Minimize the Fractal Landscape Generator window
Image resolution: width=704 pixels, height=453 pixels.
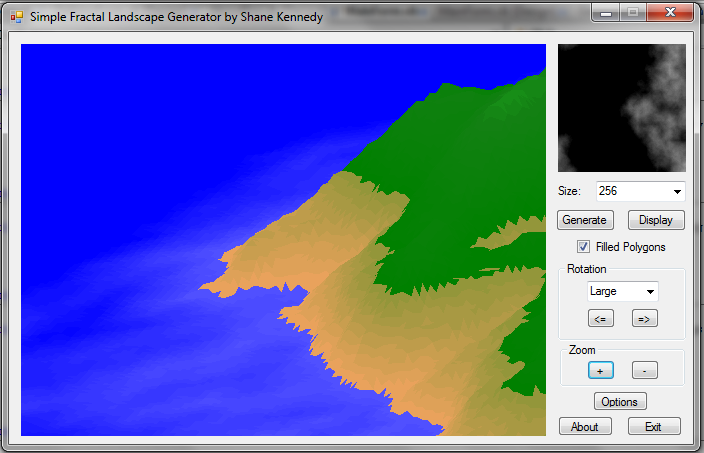(606, 13)
